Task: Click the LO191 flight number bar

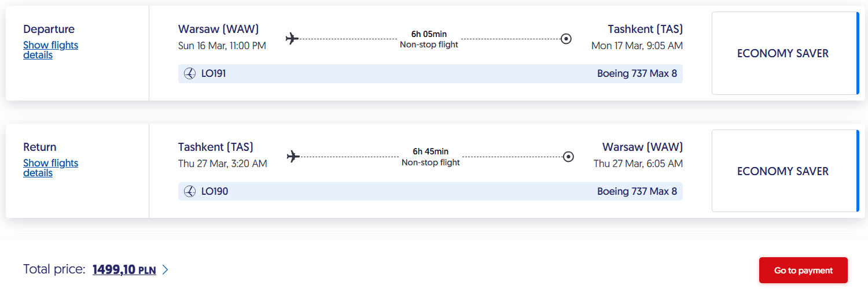Action: (431, 73)
